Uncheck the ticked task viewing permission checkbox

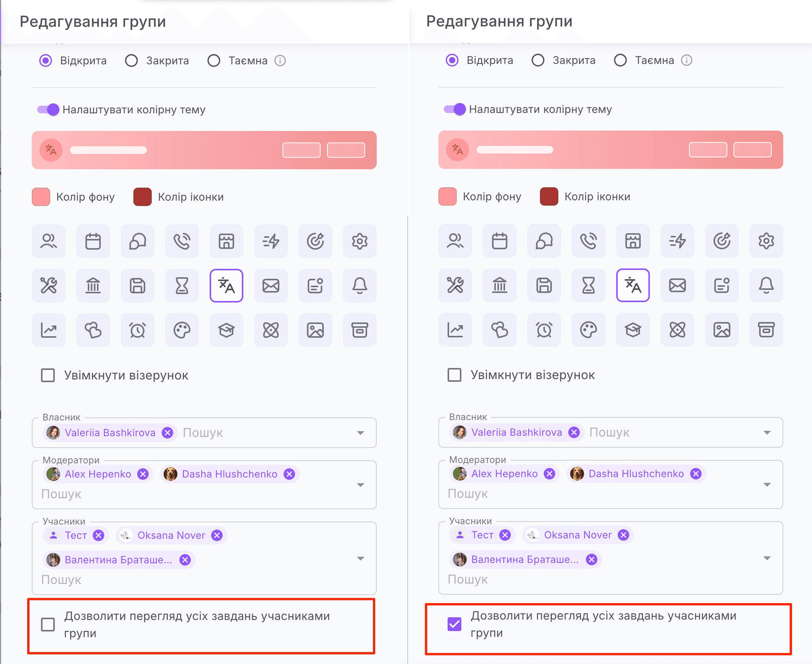[x=454, y=624]
